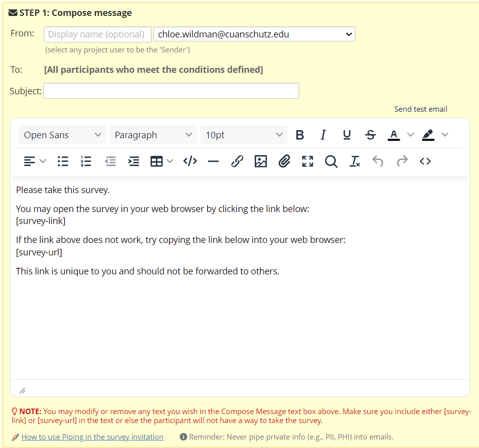Open the Open Sans font family dropdown

click(62, 135)
